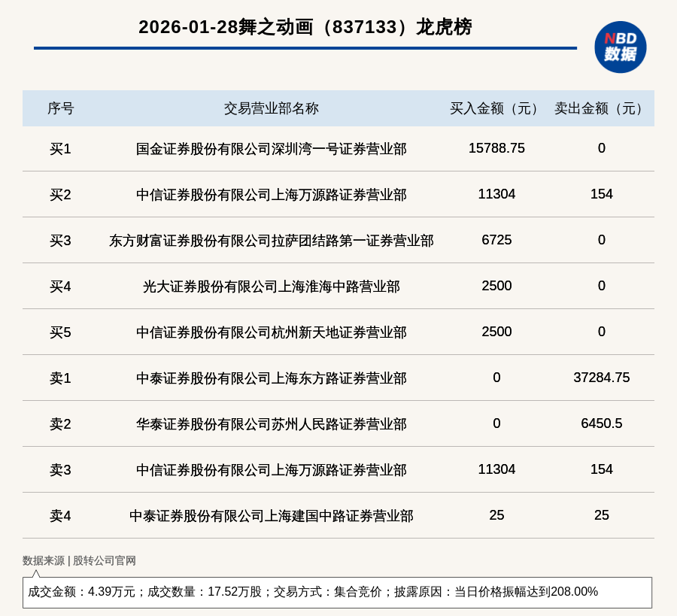
Task: Select 中泰证券上海东方路证券营业部 name
Action: [x=271, y=378]
